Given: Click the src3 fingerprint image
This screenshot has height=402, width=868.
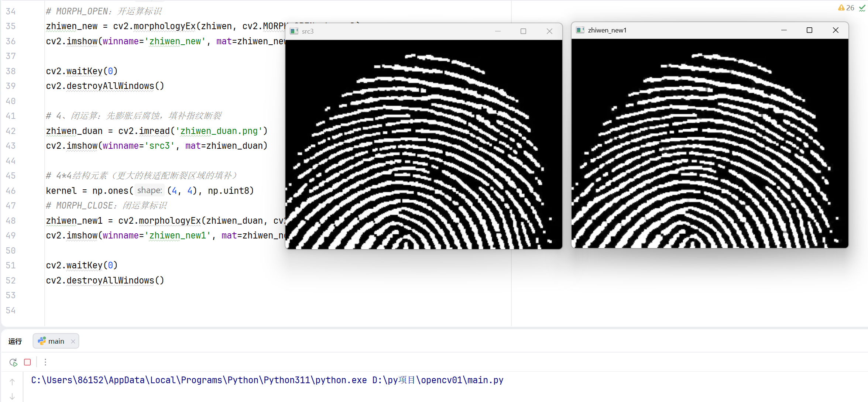Looking at the screenshot, I should pos(423,144).
